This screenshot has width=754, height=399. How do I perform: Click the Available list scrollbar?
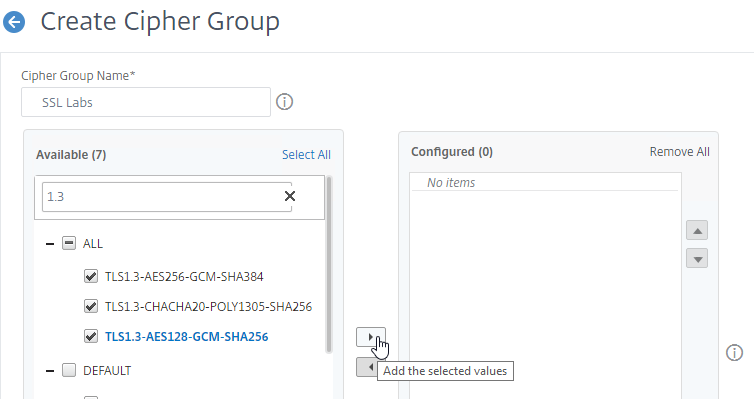(329, 264)
